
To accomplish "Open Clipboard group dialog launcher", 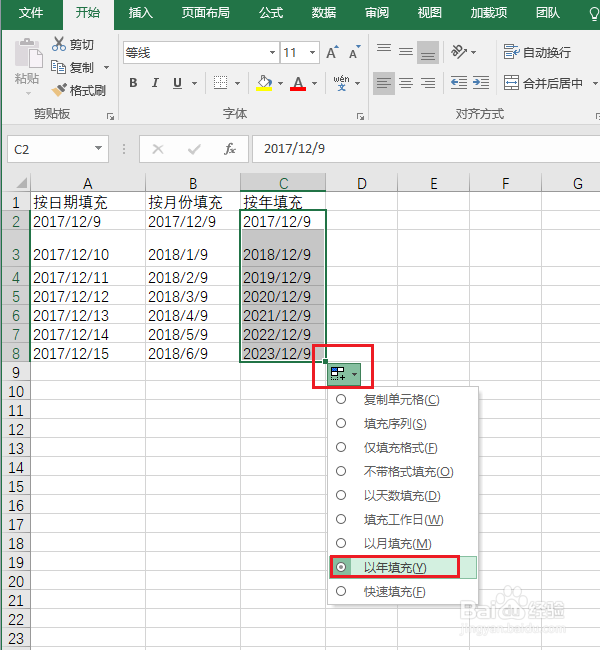I will pos(110,116).
